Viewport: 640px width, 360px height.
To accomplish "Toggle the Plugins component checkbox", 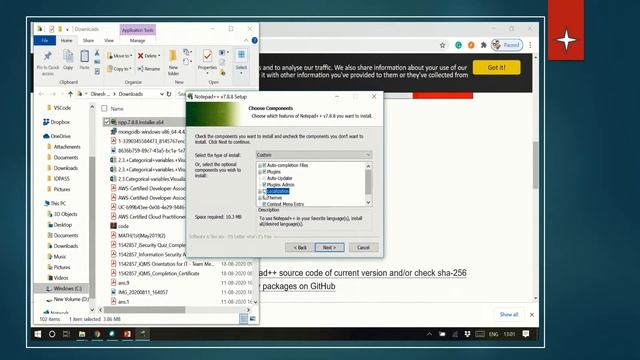I will tap(264, 172).
